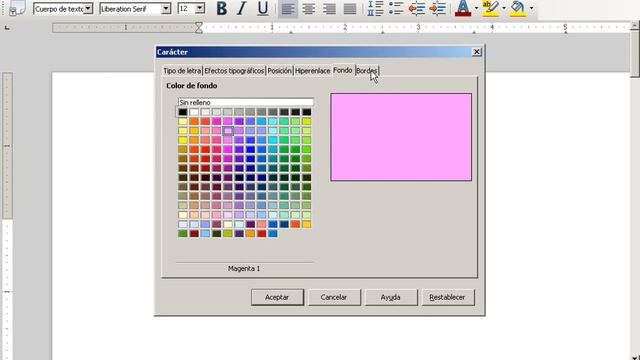Pick the white color swatch
640x360 pixels.
pyautogui.click(x=194, y=112)
